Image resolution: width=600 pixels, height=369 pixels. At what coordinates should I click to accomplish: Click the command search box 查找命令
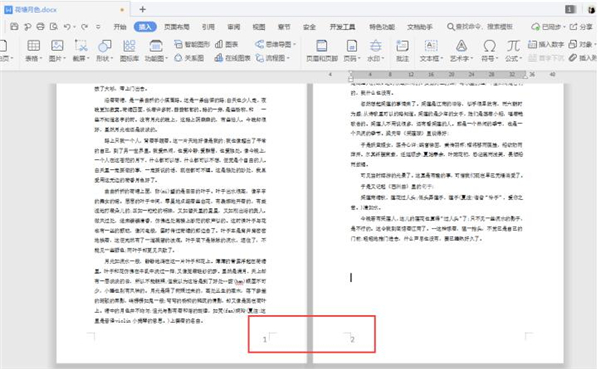point(480,27)
